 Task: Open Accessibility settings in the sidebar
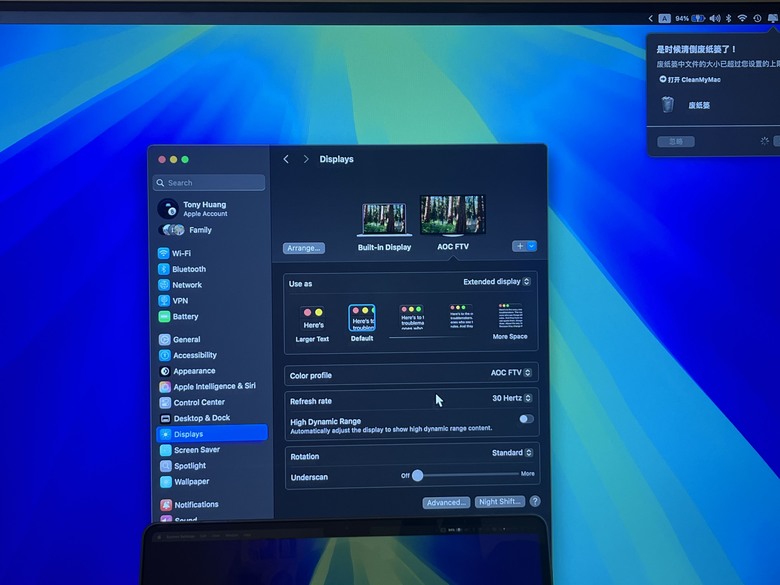tap(188, 355)
